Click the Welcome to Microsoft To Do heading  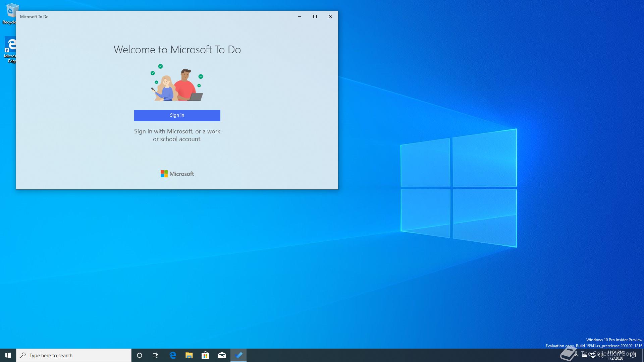point(177,50)
